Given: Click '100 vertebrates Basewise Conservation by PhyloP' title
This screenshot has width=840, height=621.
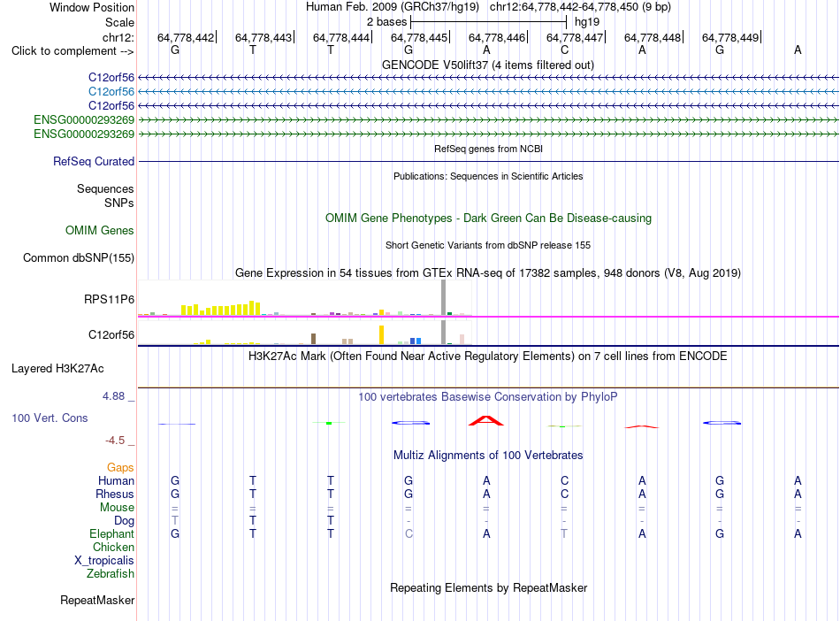Looking at the screenshot, I should [x=488, y=397].
